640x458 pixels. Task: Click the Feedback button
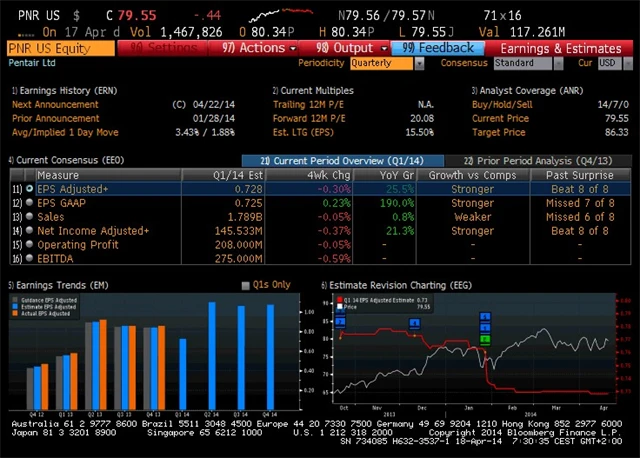tap(438, 48)
